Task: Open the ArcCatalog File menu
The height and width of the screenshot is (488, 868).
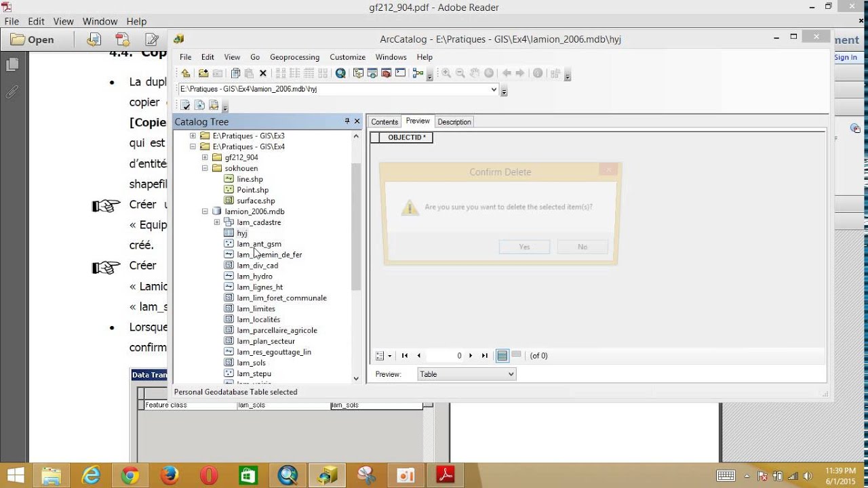Action: tap(185, 57)
